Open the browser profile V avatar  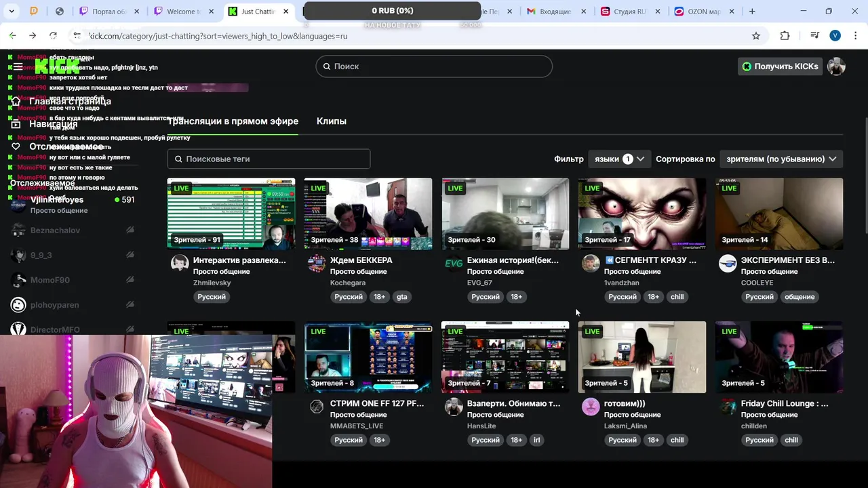pos(835,36)
